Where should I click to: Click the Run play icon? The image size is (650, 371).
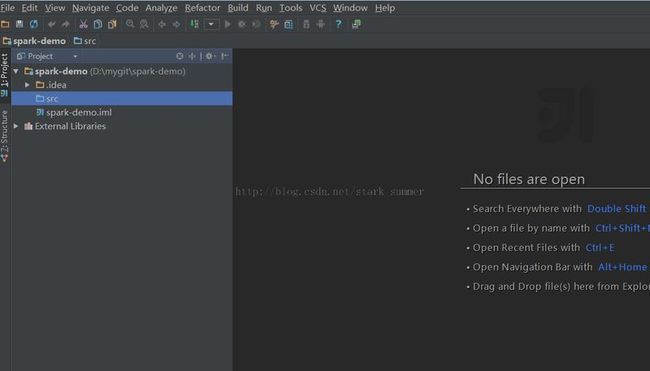(228, 24)
